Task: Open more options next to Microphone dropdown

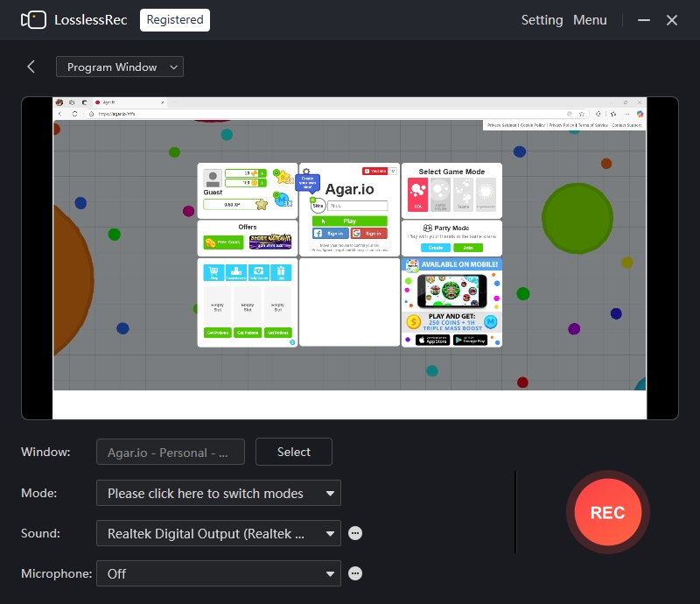Action: coord(355,573)
